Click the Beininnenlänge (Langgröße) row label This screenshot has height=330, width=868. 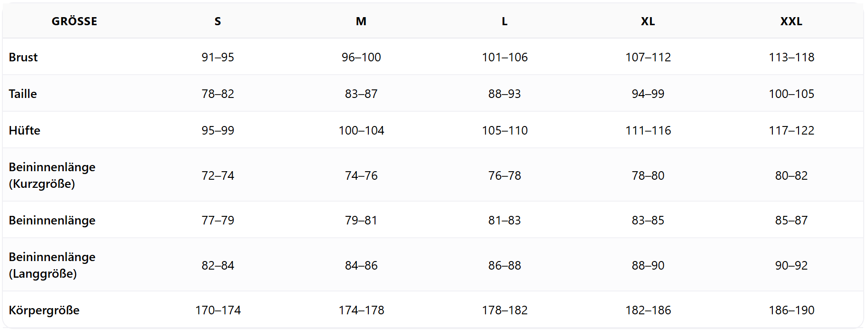[52, 265]
